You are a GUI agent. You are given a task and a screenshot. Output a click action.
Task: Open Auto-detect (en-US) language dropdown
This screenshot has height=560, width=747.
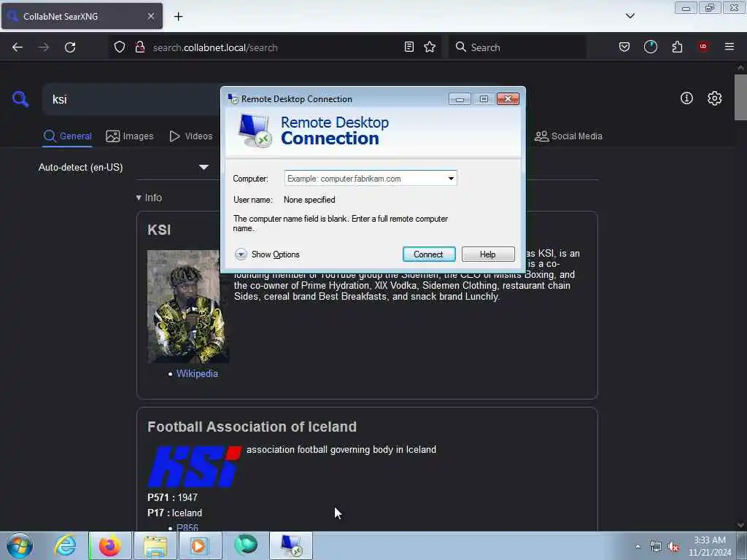pyautogui.click(x=124, y=167)
